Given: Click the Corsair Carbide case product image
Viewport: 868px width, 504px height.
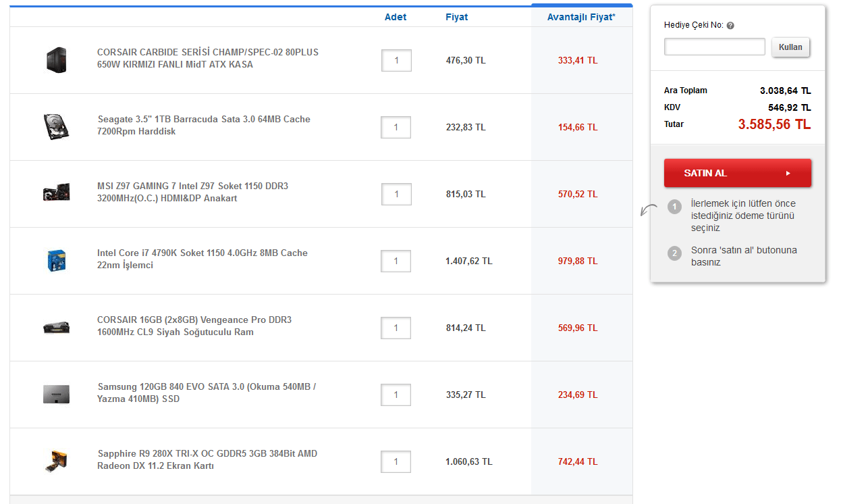Looking at the screenshot, I should coord(57,60).
